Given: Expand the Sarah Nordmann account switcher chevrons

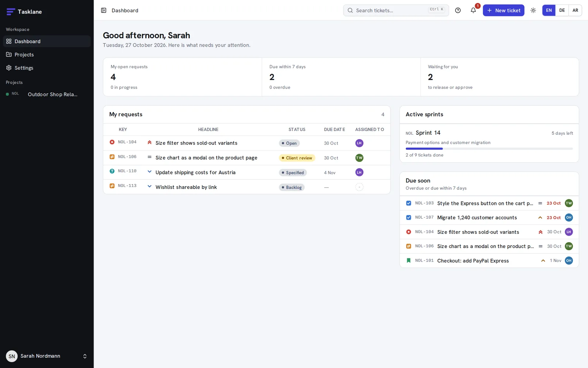Looking at the screenshot, I should (x=85, y=356).
